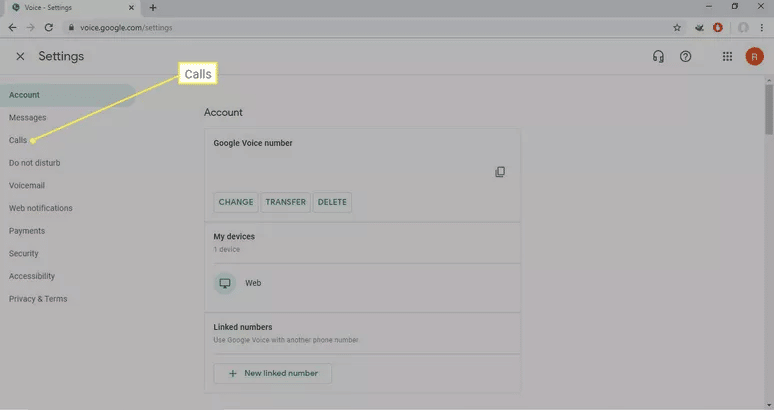Click the Settings page title
Screen dimensions: 774x410
click(x=61, y=56)
